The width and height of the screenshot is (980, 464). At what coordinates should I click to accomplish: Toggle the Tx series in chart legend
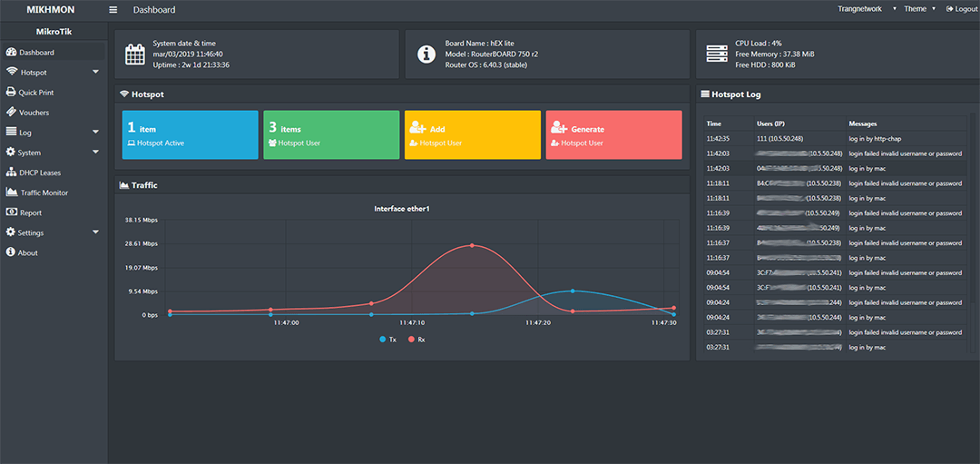[x=387, y=339]
